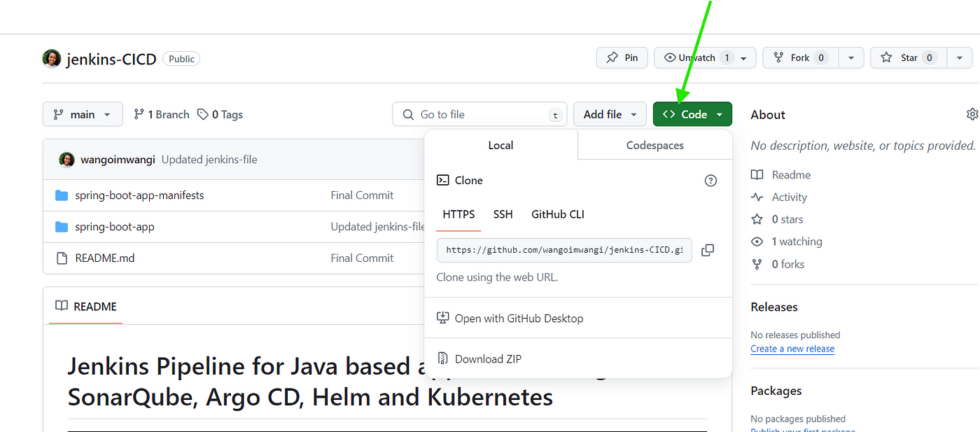Open the Updated jenkins-file commit message in header

click(209, 160)
